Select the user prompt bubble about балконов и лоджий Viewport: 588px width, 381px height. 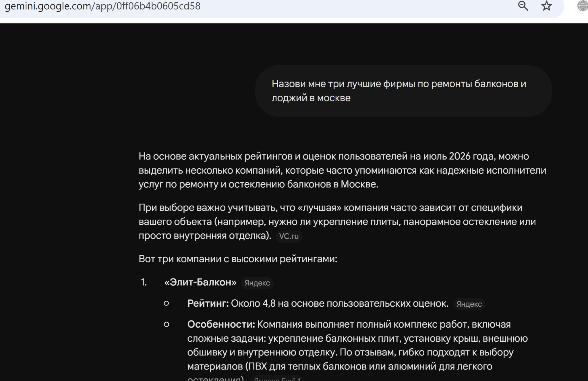click(403, 91)
